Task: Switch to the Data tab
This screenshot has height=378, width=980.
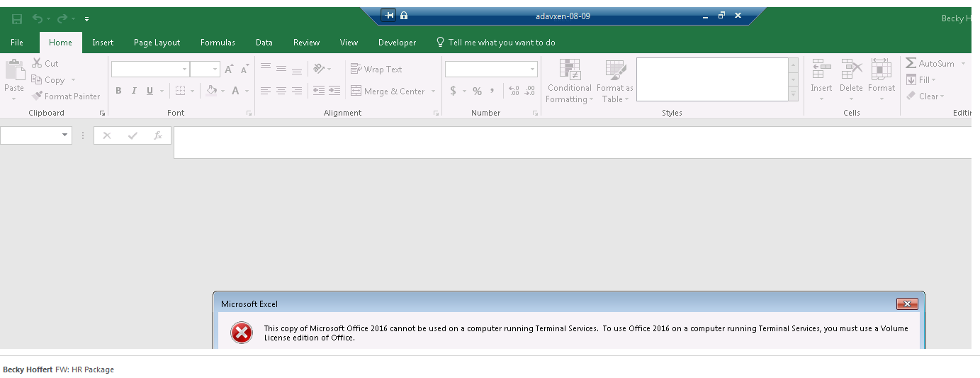Action: pyautogui.click(x=264, y=43)
